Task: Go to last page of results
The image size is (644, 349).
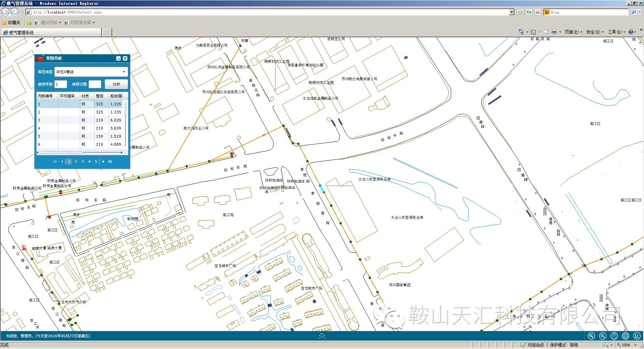Action: 110,161
